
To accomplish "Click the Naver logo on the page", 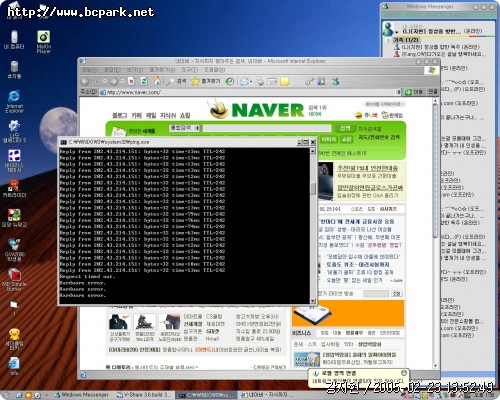I will click(x=257, y=109).
